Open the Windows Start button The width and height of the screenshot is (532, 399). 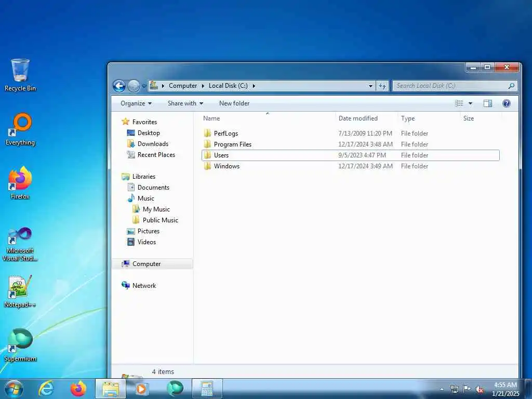coord(14,389)
